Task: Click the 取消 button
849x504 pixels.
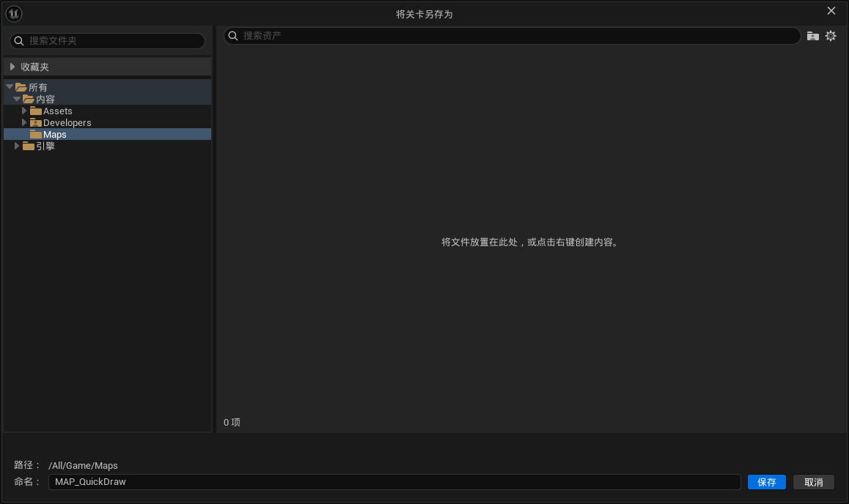Action: pyautogui.click(x=813, y=482)
